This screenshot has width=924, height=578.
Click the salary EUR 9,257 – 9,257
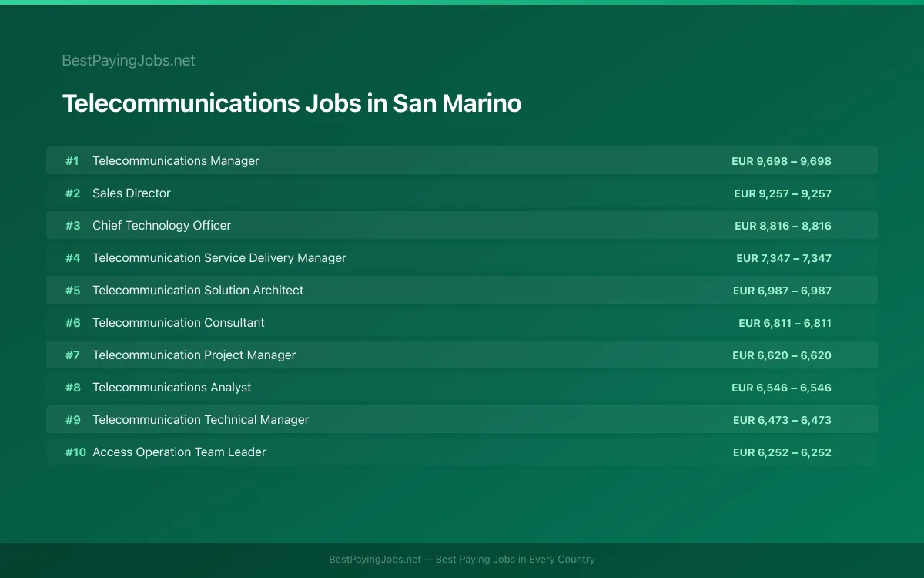[x=782, y=193]
